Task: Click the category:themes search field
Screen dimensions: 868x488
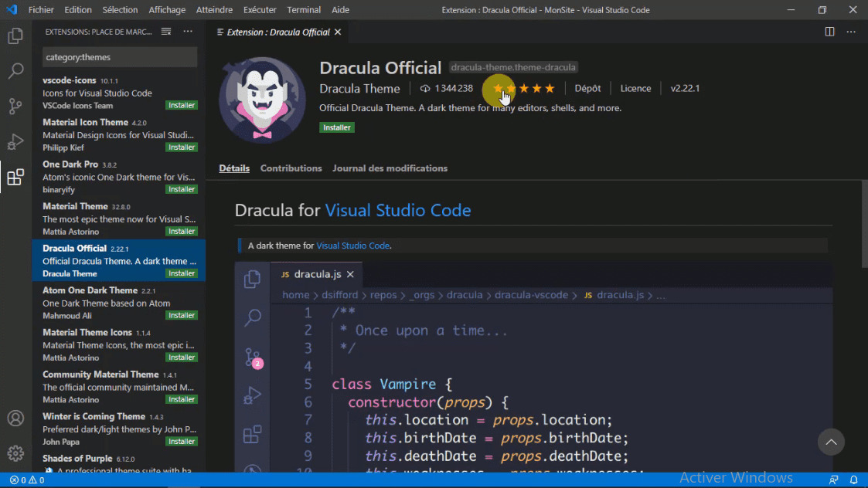Action: (x=120, y=57)
